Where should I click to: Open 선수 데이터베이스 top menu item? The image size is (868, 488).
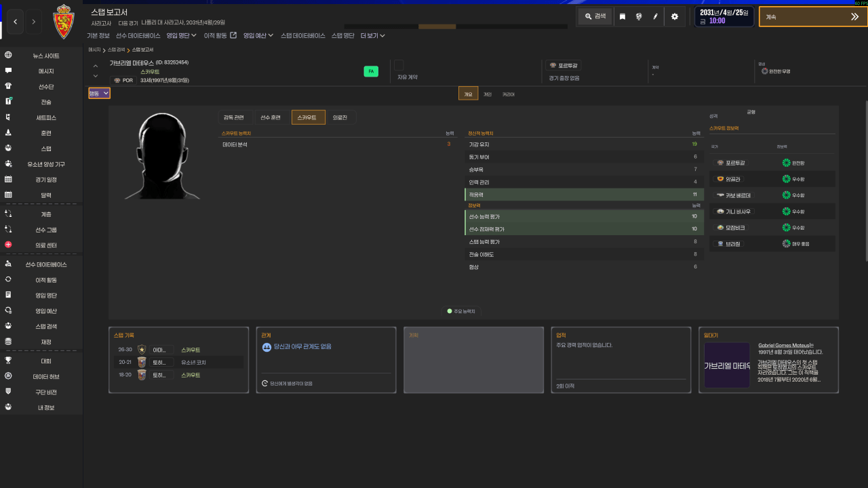[138, 35]
